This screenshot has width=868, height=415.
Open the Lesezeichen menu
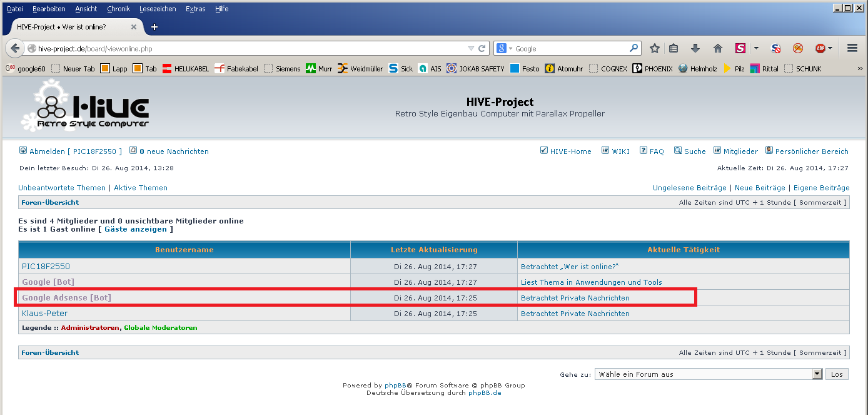tap(158, 9)
